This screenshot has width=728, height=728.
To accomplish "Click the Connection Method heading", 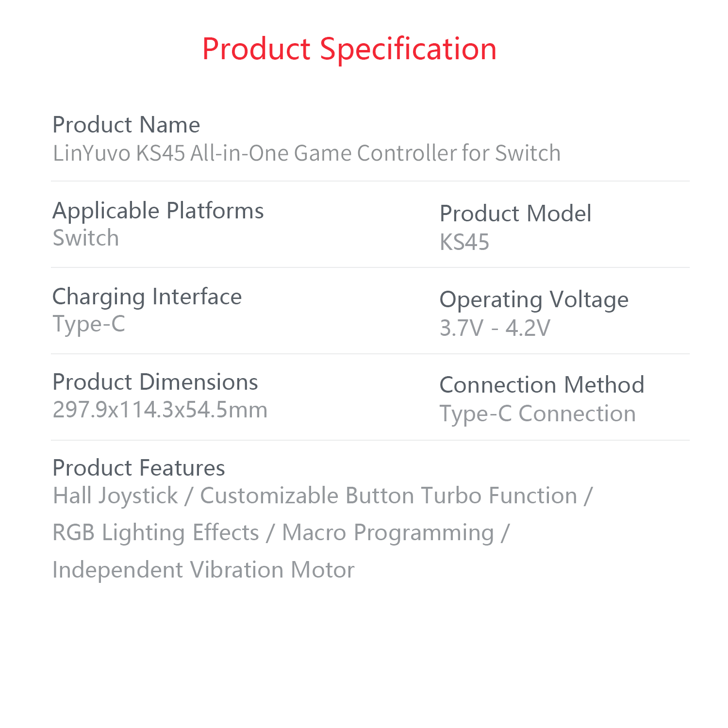I will [x=542, y=385].
